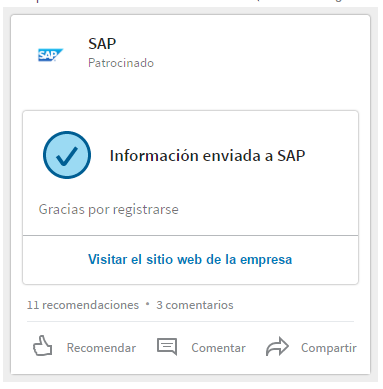Click the SAP company logo

(x=50, y=55)
